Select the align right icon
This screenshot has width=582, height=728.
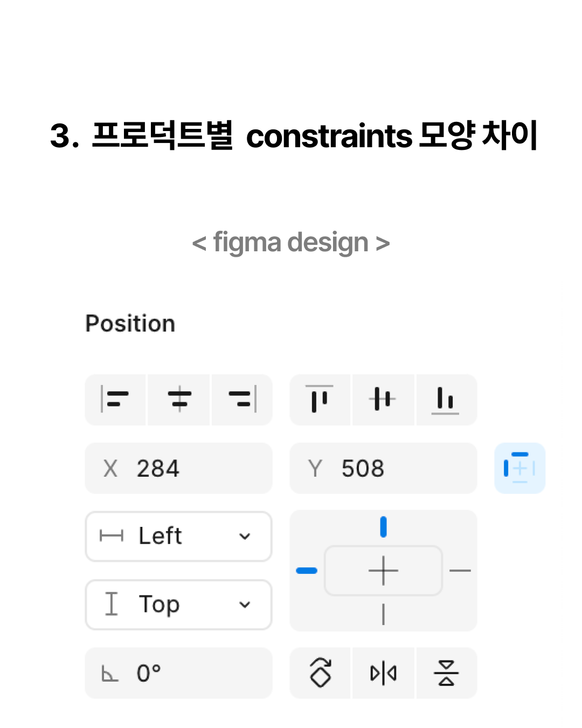click(242, 400)
